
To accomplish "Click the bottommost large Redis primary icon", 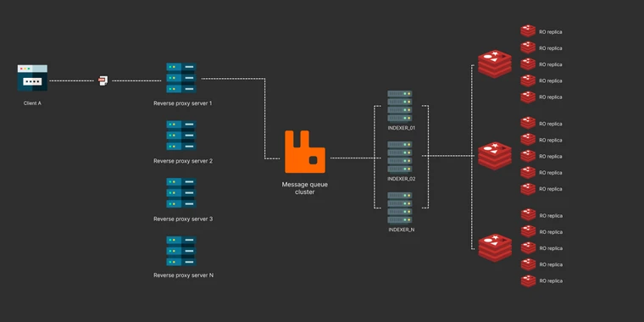I will (495, 248).
